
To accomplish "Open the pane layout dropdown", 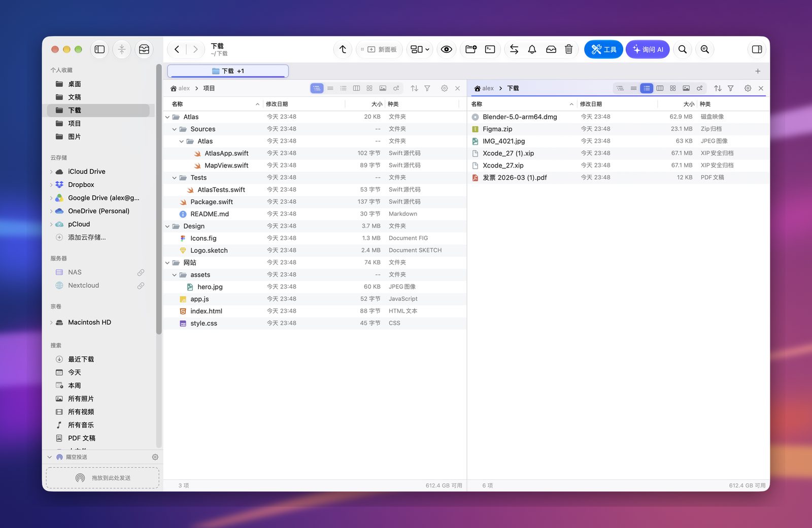I will point(420,49).
